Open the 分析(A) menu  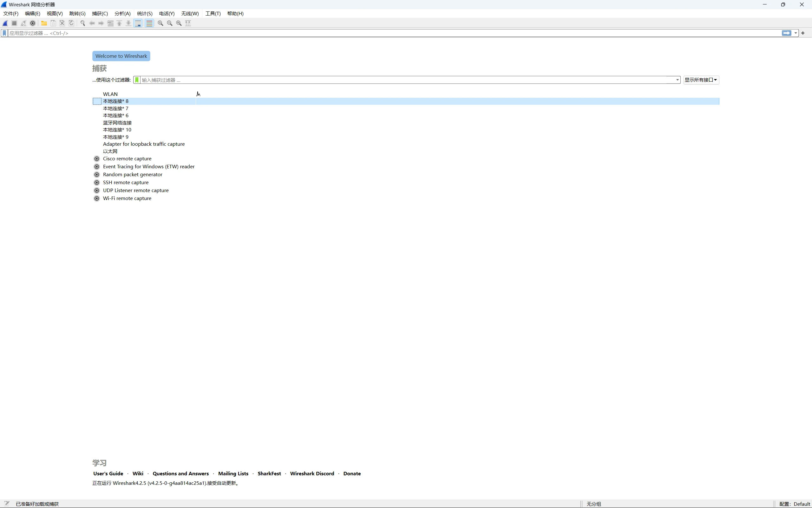pyautogui.click(x=122, y=13)
